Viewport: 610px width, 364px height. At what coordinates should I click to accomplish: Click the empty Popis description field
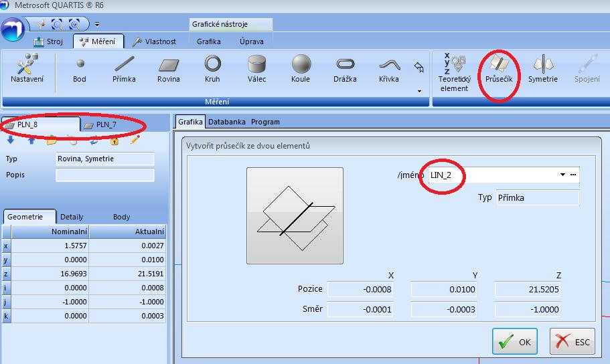pyautogui.click(x=105, y=175)
